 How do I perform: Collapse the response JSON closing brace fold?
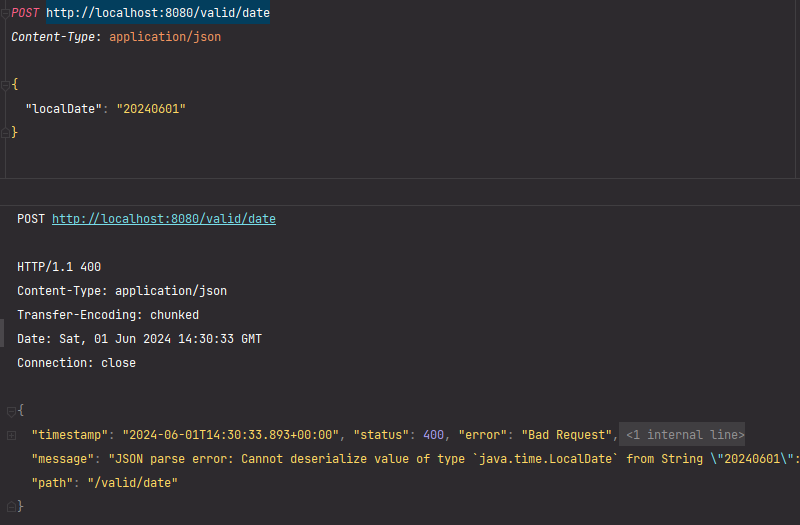tap(11, 507)
